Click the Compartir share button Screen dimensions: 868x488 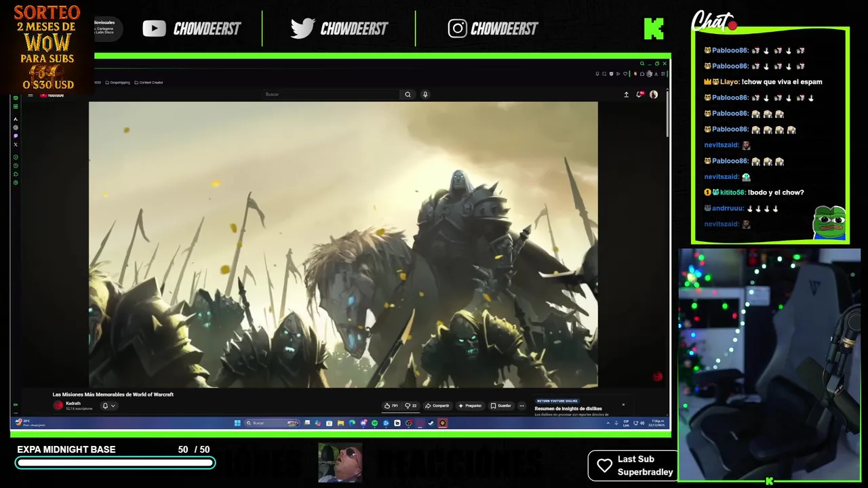click(437, 405)
